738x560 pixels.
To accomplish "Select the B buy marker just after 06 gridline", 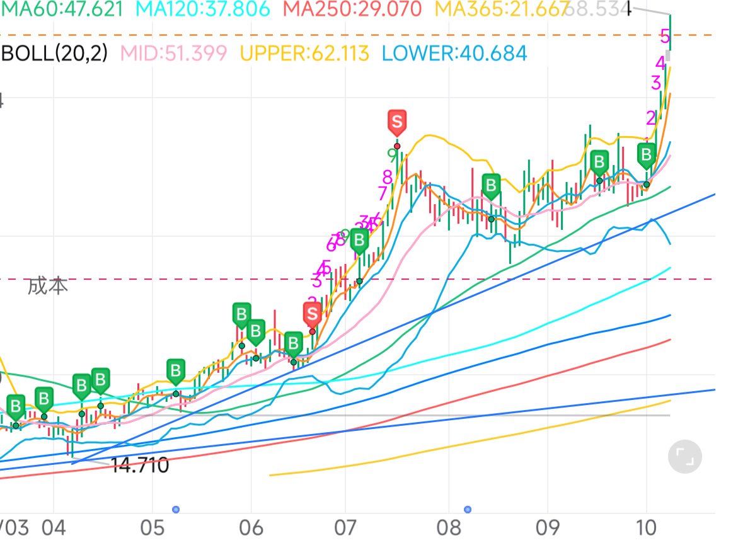I will pyautogui.click(x=256, y=331).
